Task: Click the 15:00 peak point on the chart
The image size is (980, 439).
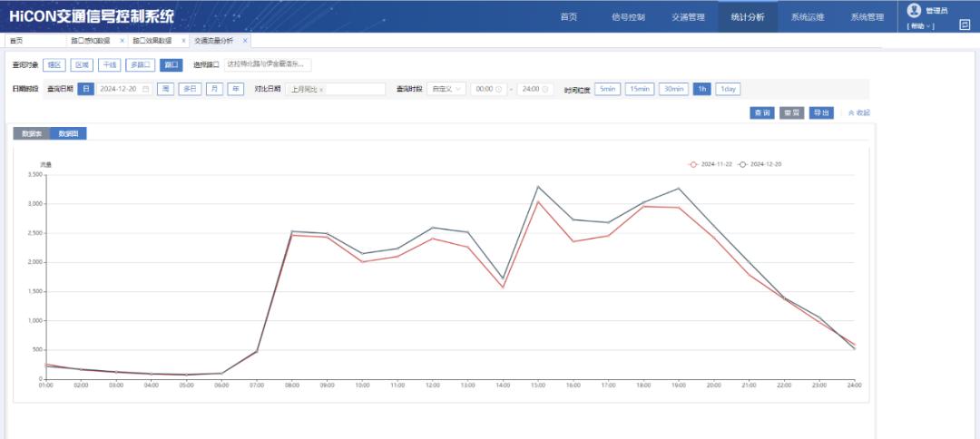Action: click(x=538, y=187)
